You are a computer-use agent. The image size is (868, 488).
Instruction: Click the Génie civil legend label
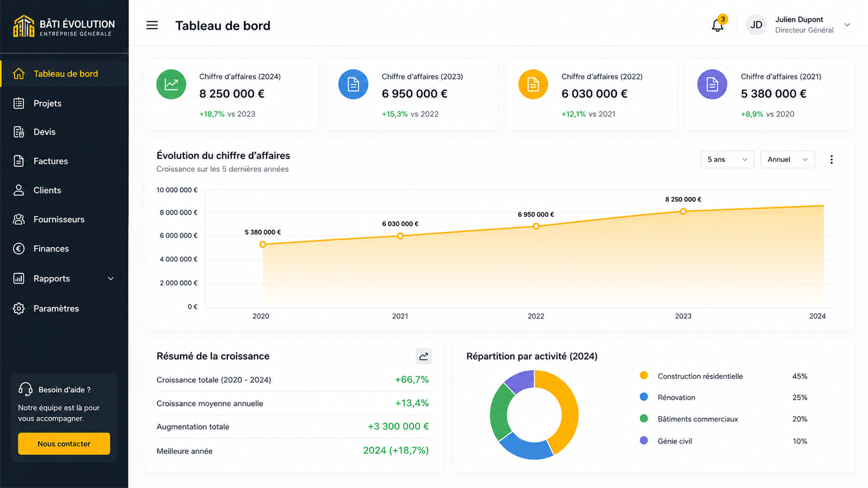(675, 441)
